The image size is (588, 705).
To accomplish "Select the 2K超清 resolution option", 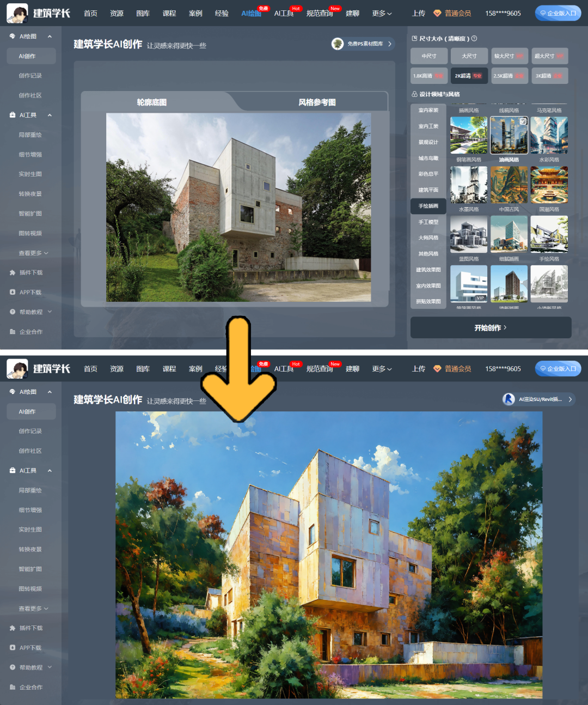I will pyautogui.click(x=469, y=76).
